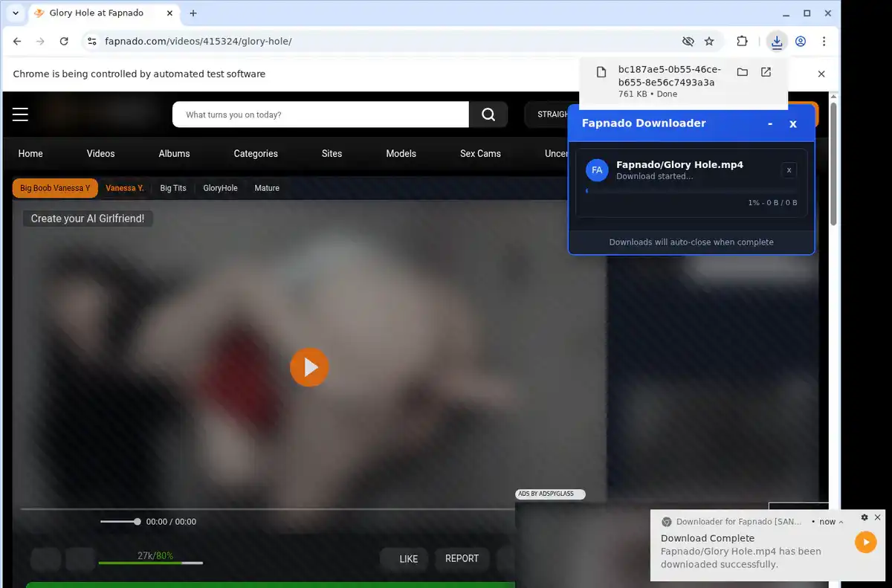Click the orange play icon in notification
Screen dimensions: 892x588
pos(865,542)
